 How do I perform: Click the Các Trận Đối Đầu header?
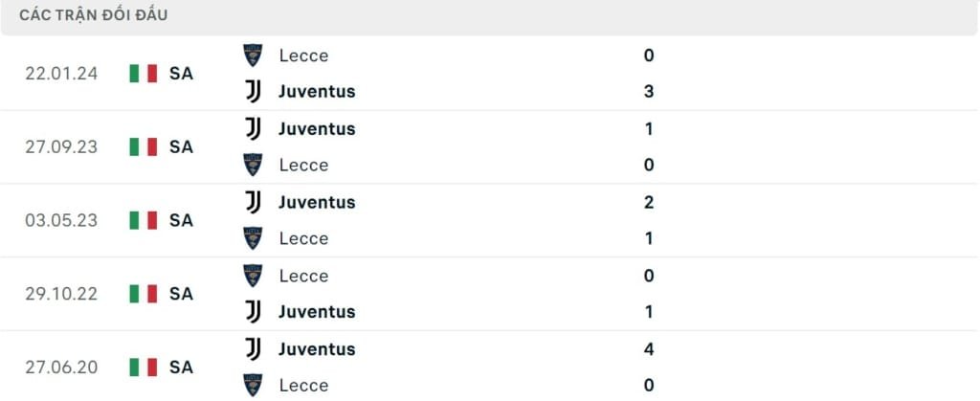tap(93, 15)
